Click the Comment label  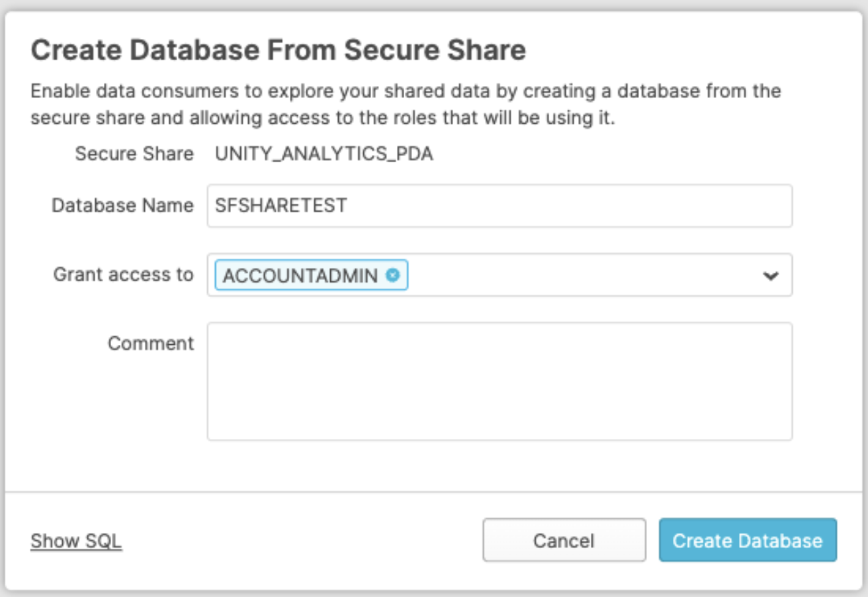pos(151,344)
